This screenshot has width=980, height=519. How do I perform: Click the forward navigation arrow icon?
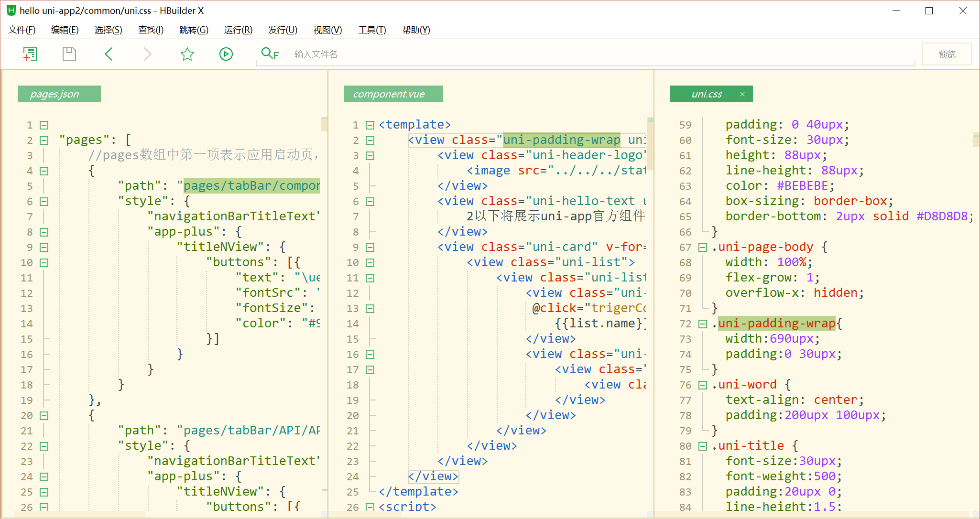(147, 54)
